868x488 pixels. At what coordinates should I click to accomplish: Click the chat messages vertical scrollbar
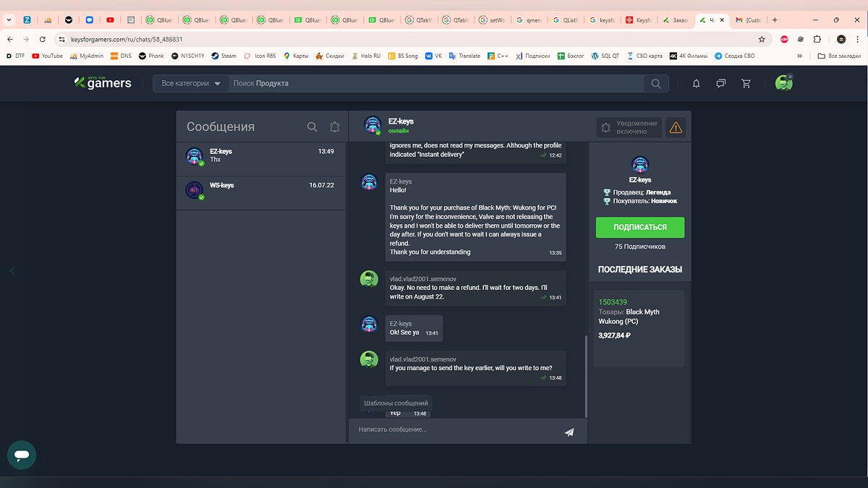[x=586, y=376]
